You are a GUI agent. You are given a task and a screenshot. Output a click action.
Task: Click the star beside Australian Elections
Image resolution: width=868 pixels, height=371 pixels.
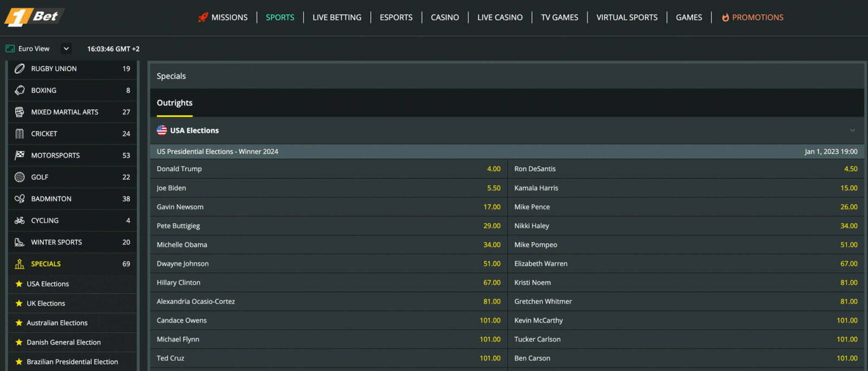[19, 323]
